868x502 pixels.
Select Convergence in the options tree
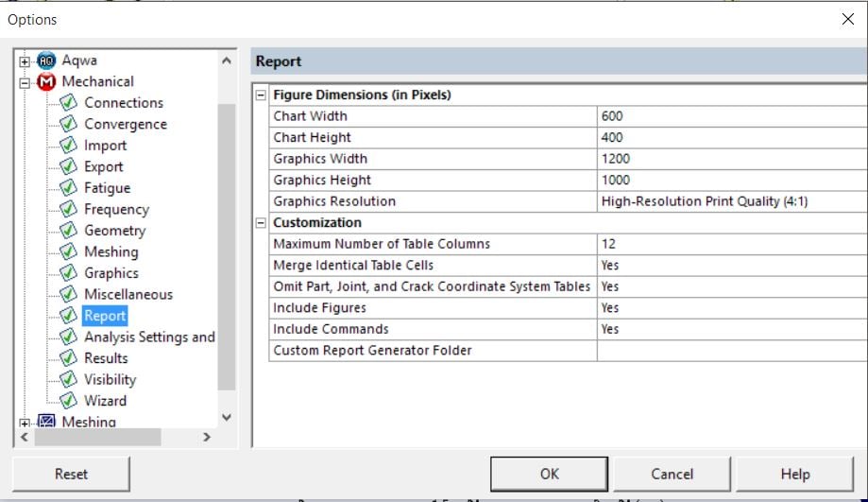tap(126, 124)
